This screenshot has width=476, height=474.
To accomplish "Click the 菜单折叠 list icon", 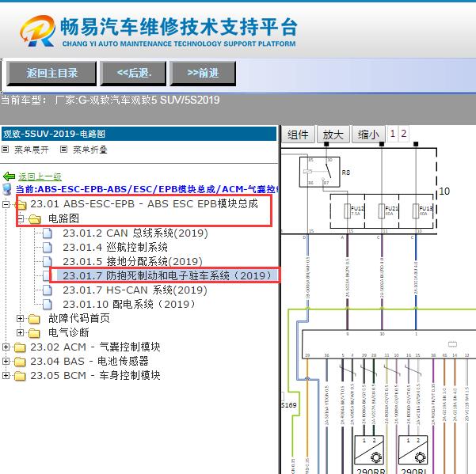I will pyautogui.click(x=63, y=149).
